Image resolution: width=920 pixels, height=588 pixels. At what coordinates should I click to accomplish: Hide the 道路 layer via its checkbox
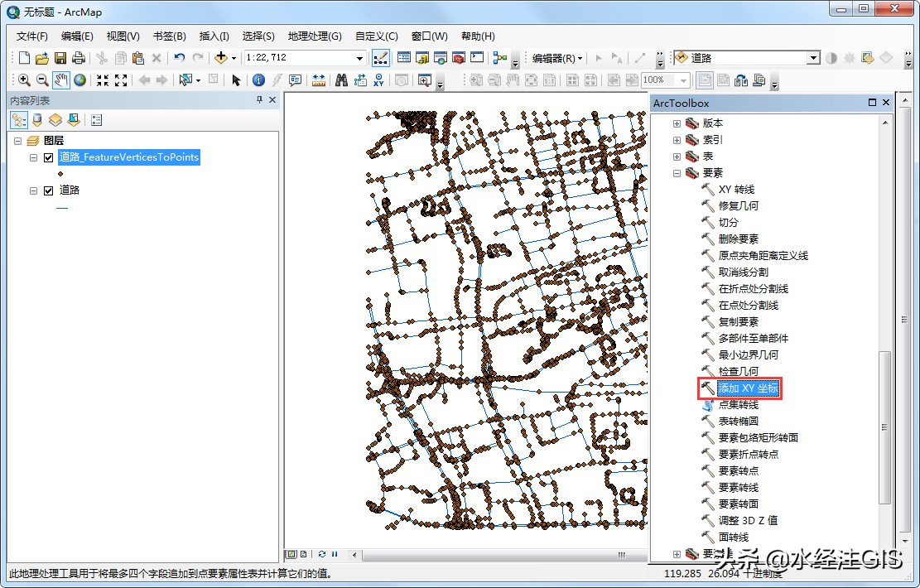coord(48,190)
